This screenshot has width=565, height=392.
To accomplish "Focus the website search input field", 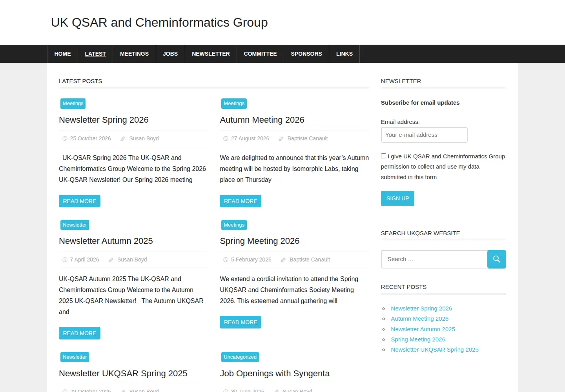I will (434, 259).
